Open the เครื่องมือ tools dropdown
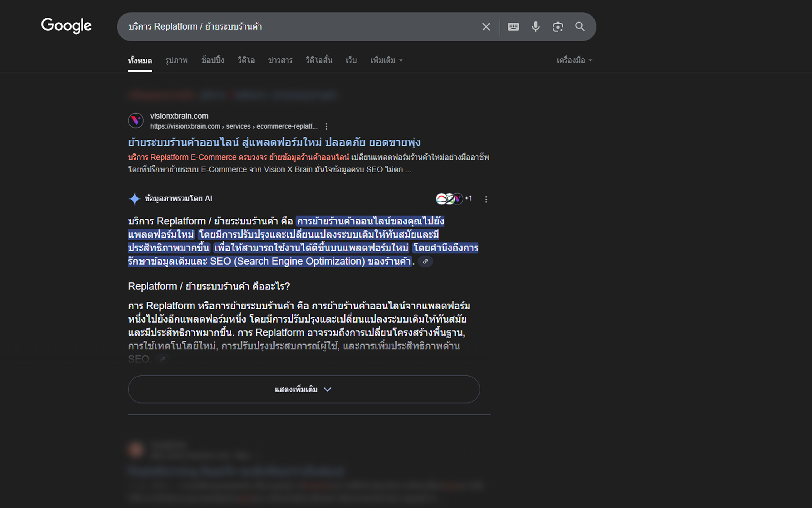This screenshot has width=812, height=508. 574,60
